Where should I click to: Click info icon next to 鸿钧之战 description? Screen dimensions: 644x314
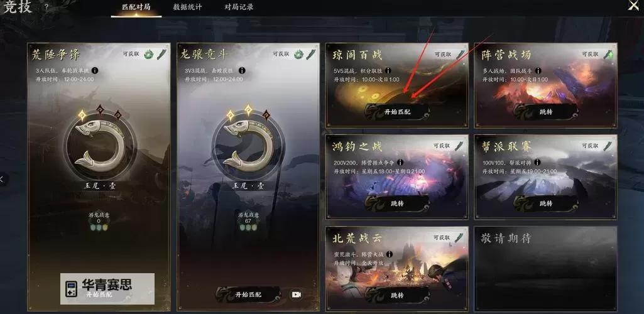pyautogui.click(x=400, y=163)
